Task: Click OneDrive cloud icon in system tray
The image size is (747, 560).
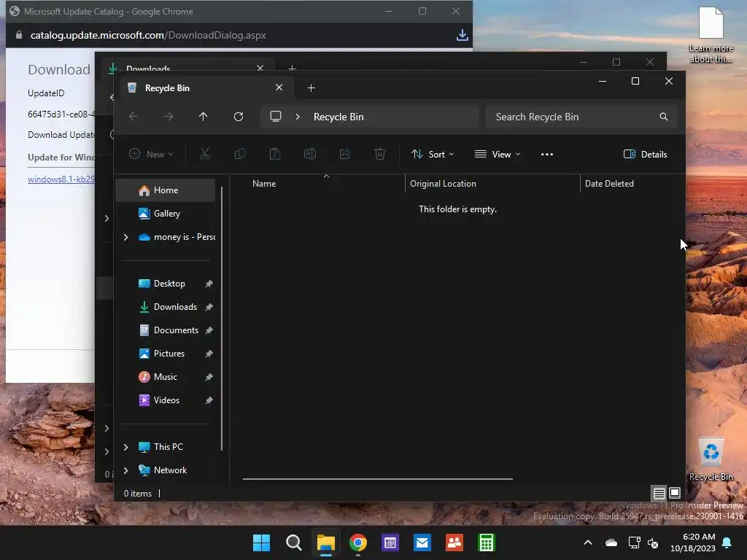Action: tap(611, 542)
